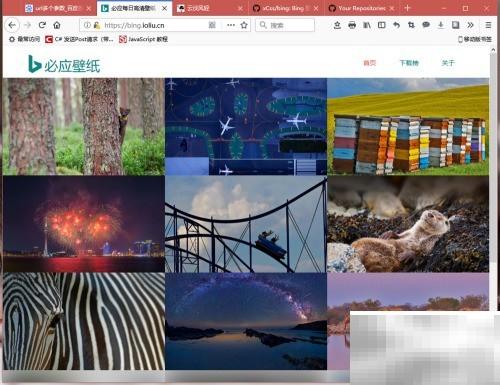
Task: Toggle the sidebar view icon
Action: click(382, 25)
